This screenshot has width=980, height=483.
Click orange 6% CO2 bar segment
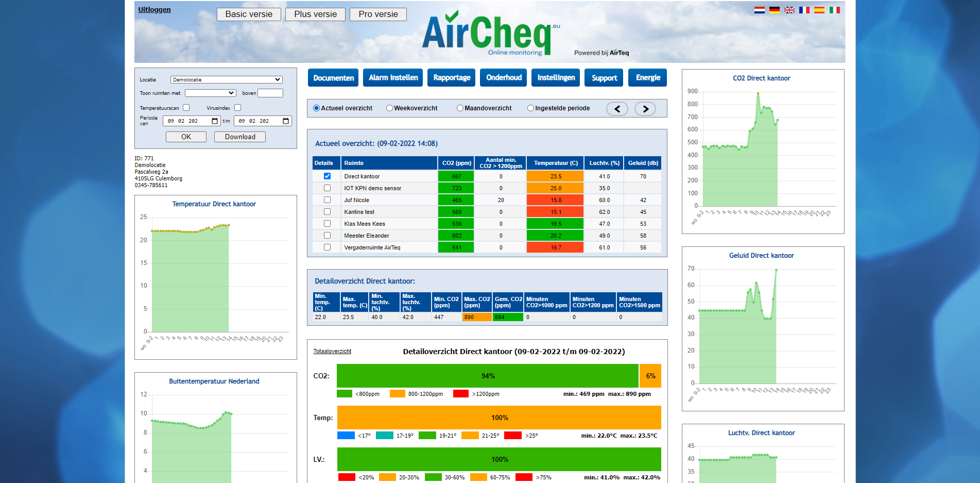tap(650, 376)
